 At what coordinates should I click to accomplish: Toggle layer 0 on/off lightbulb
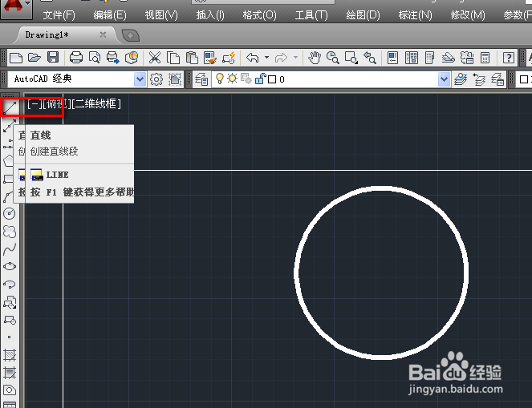click(x=220, y=79)
